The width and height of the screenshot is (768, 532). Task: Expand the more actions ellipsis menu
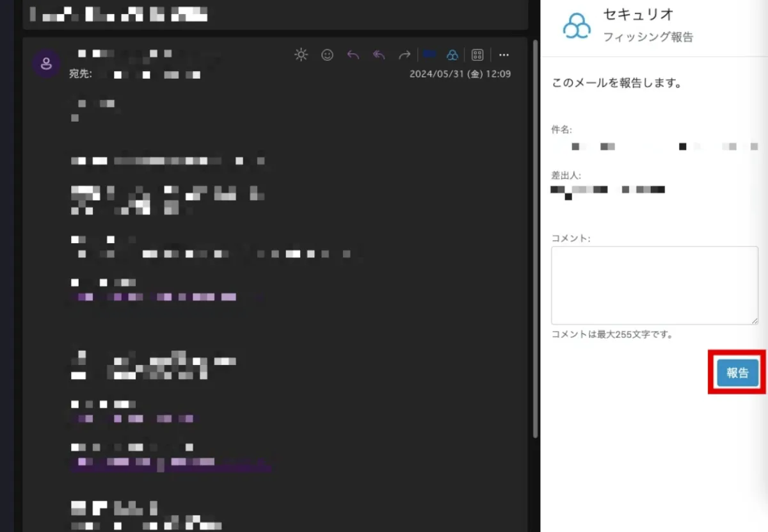tap(504, 55)
